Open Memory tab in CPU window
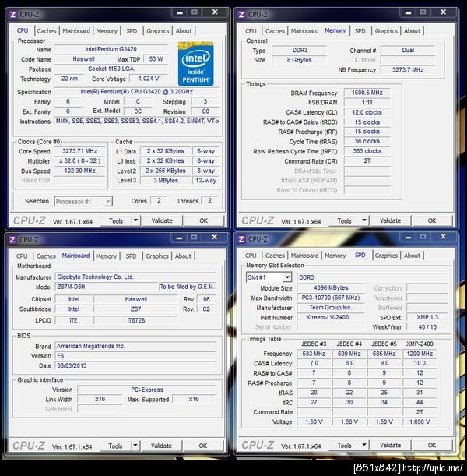 point(107,31)
